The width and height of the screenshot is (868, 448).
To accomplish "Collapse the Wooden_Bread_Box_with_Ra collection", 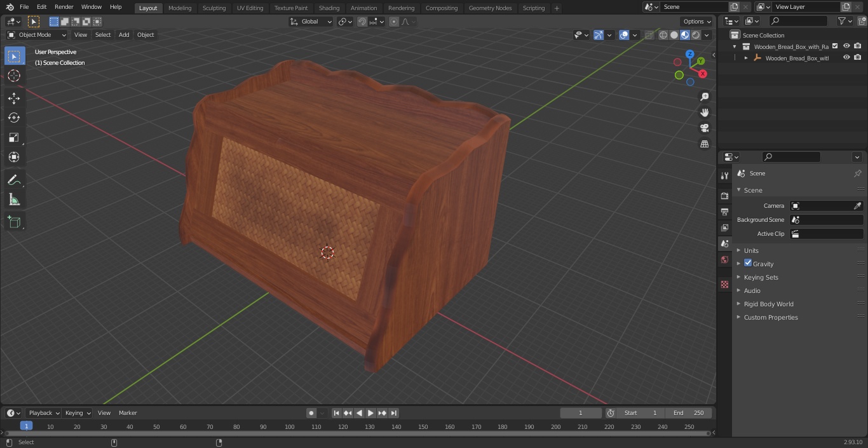I will click(735, 46).
